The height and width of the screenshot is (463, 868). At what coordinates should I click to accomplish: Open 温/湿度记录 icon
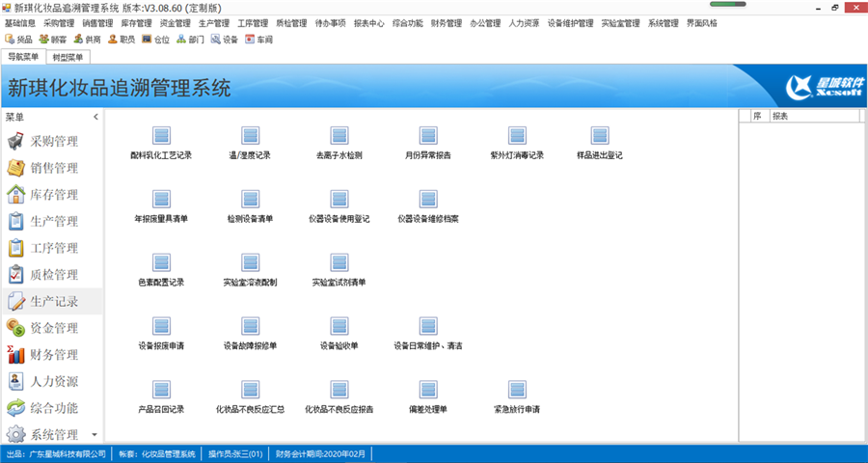click(x=250, y=136)
